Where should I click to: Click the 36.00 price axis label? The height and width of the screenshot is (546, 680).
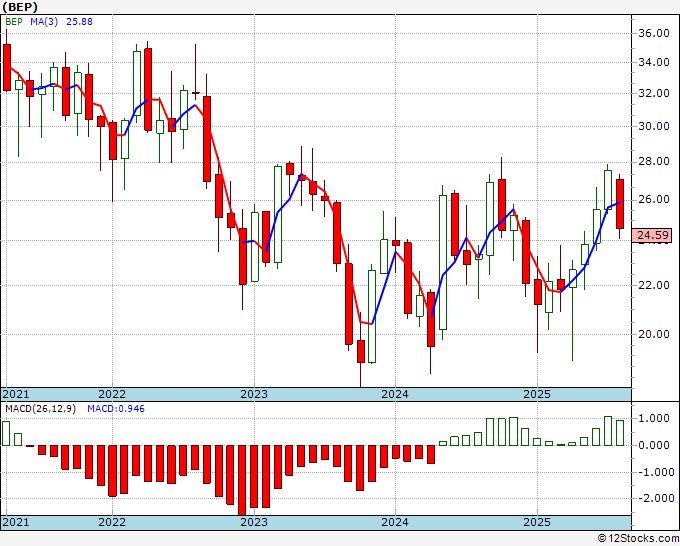coord(654,33)
